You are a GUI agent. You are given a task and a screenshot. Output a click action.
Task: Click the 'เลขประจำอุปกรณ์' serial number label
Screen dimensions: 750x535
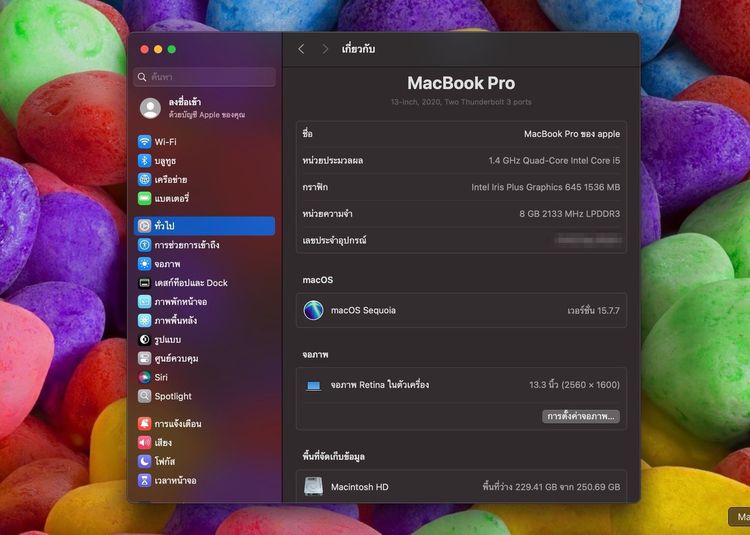[x=334, y=240]
